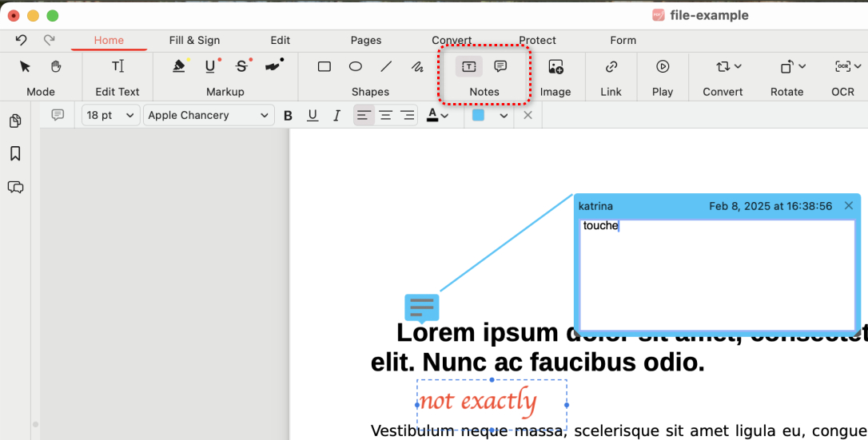
Task: Expand the Apple Chancery font dropdown
Action: pyautogui.click(x=209, y=116)
